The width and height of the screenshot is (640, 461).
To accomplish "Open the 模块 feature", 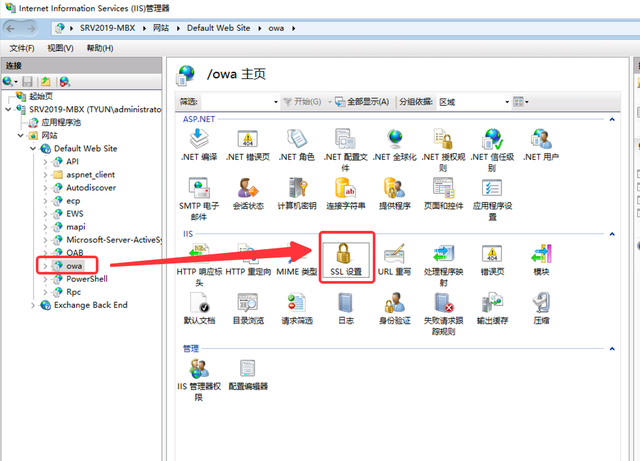I will click(x=541, y=260).
